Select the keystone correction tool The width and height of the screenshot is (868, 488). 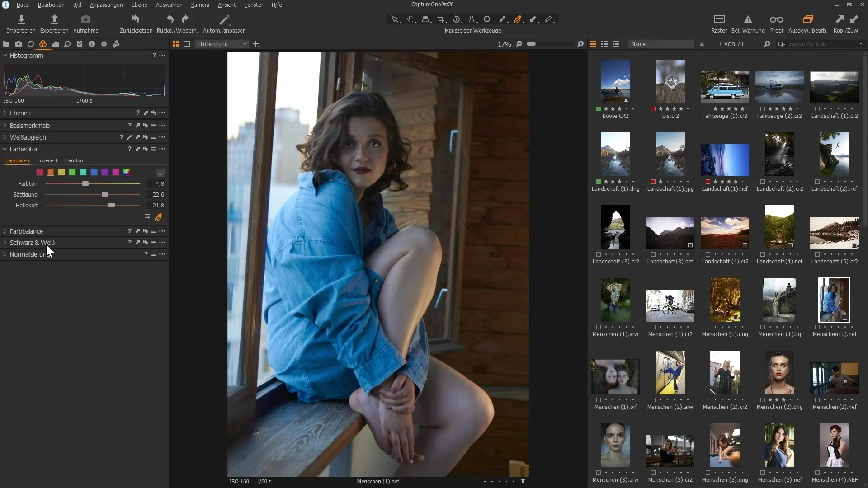472,19
